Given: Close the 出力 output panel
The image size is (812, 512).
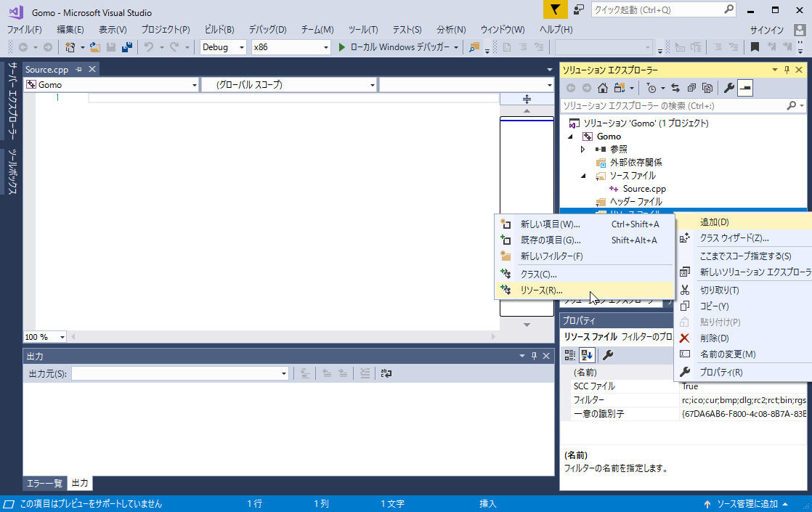Looking at the screenshot, I should tap(546, 356).
